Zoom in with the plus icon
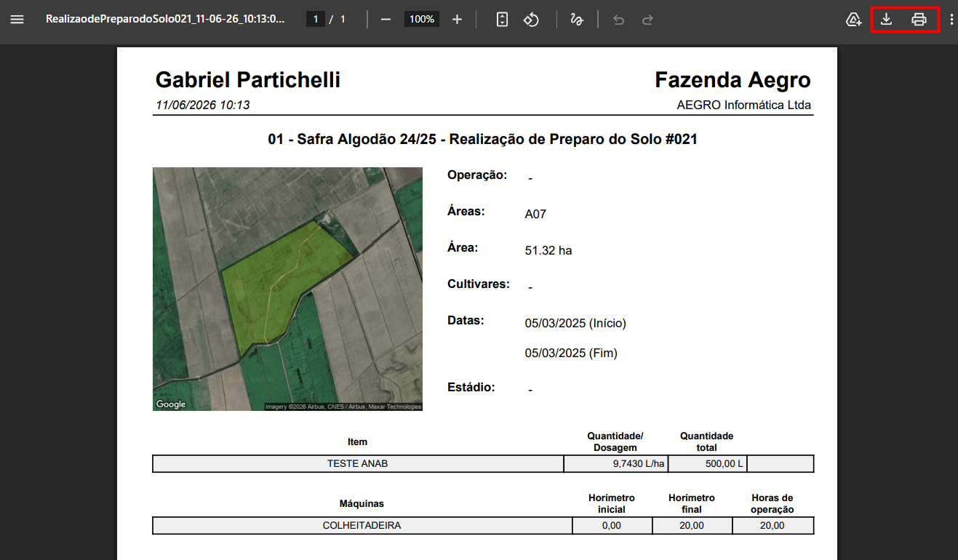The width and height of the screenshot is (958, 560). pyautogui.click(x=457, y=20)
